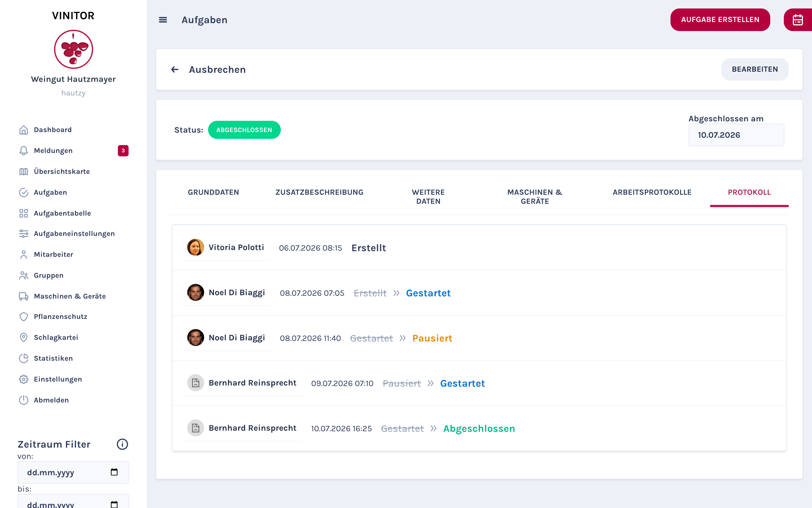The image size is (812, 508).
Task: Open Pflanzenschutz in the sidebar
Action: (60, 316)
